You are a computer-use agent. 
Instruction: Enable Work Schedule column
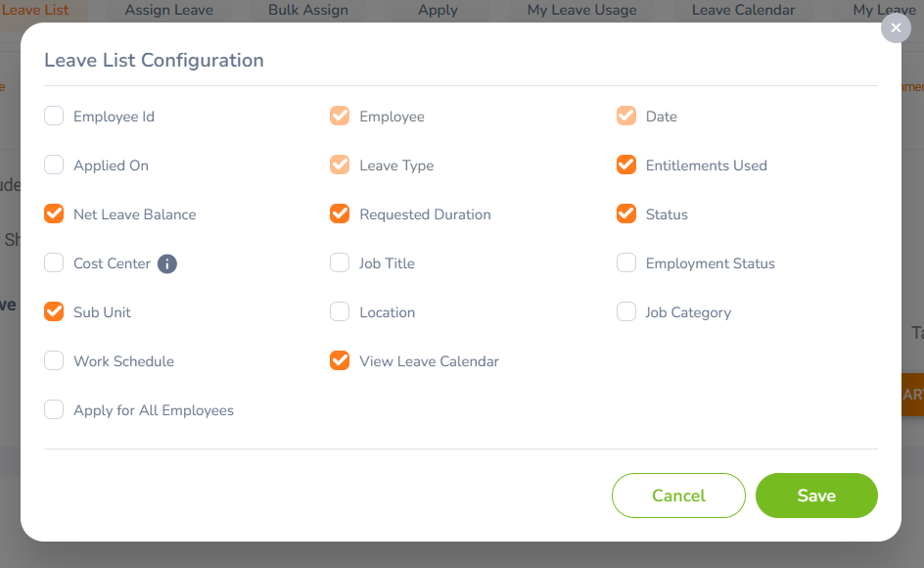click(54, 361)
